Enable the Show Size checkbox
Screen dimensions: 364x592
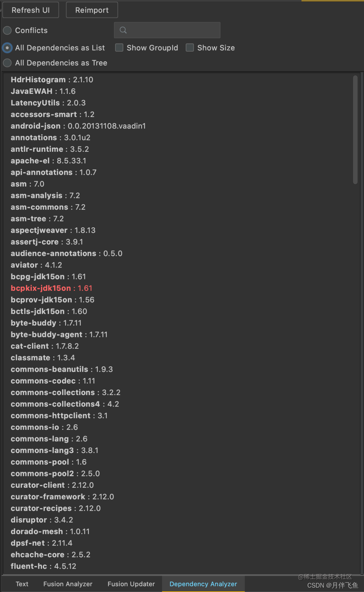(190, 48)
